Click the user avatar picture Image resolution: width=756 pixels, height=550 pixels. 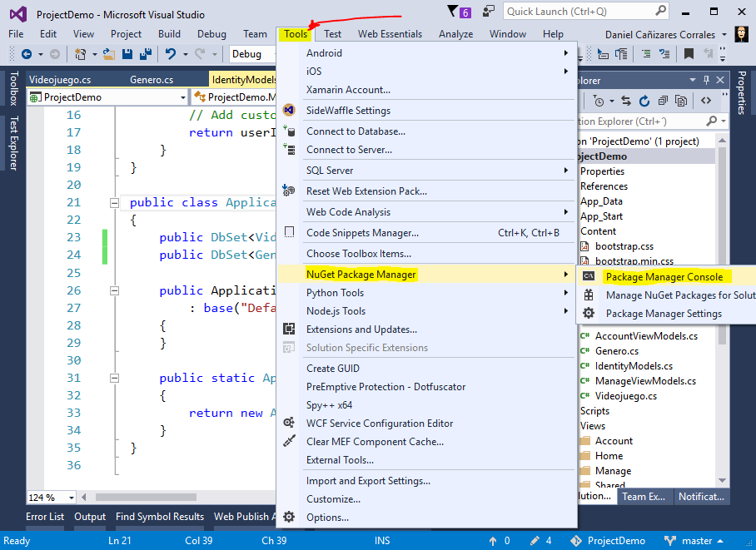coord(742,34)
